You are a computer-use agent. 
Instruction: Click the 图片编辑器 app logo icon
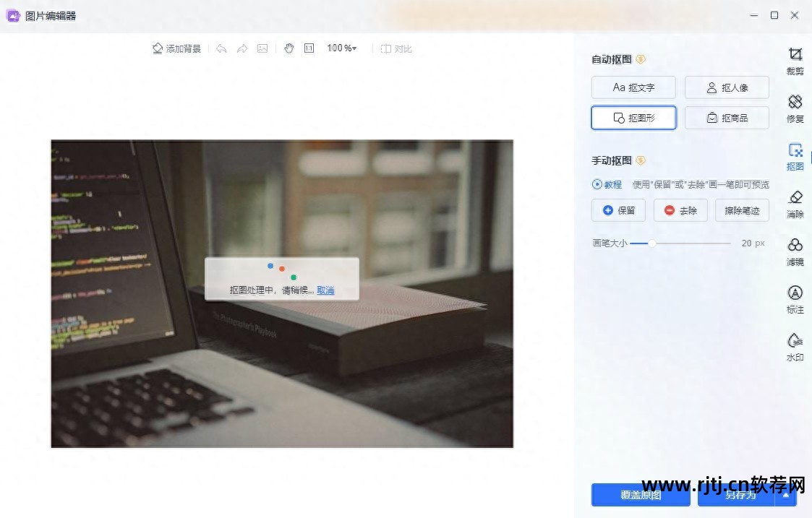13,15
